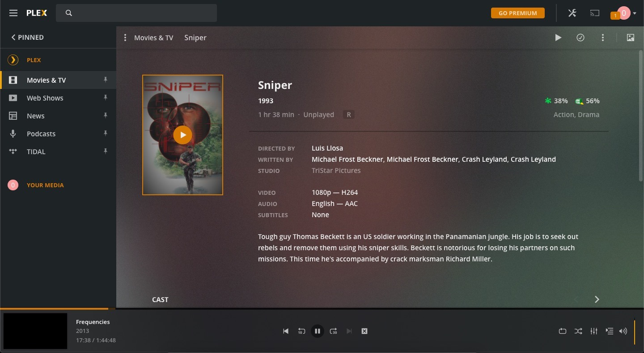The height and width of the screenshot is (353, 644).
Task: Click the GO PREMIUM button
Action: coord(517,13)
